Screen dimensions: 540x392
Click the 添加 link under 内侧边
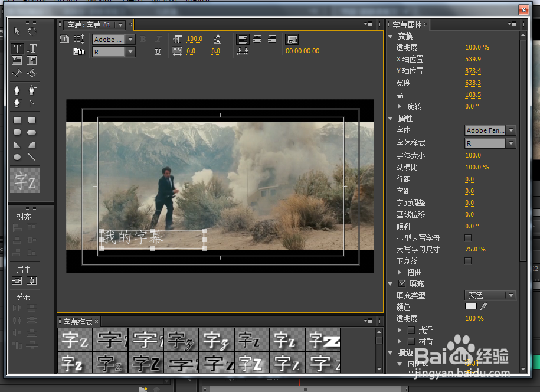point(471,363)
